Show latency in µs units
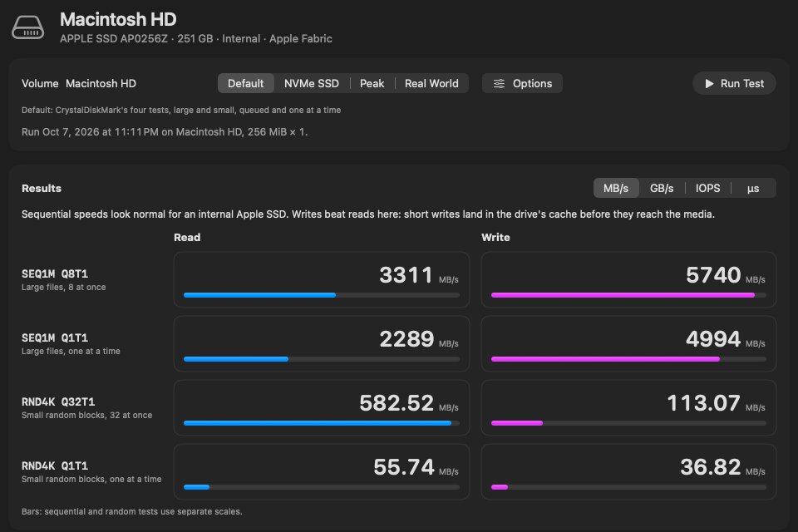This screenshot has width=798, height=532. coord(753,189)
